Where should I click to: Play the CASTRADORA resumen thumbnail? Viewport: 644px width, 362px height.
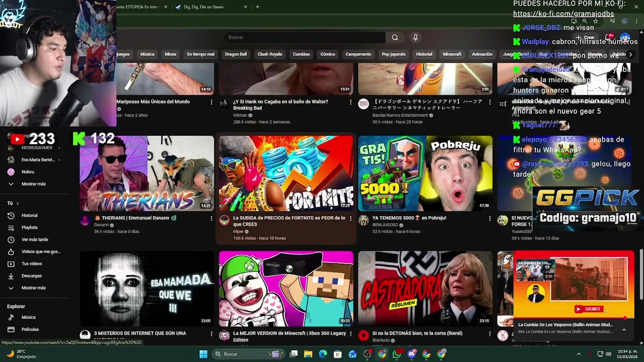pyautogui.click(x=425, y=289)
